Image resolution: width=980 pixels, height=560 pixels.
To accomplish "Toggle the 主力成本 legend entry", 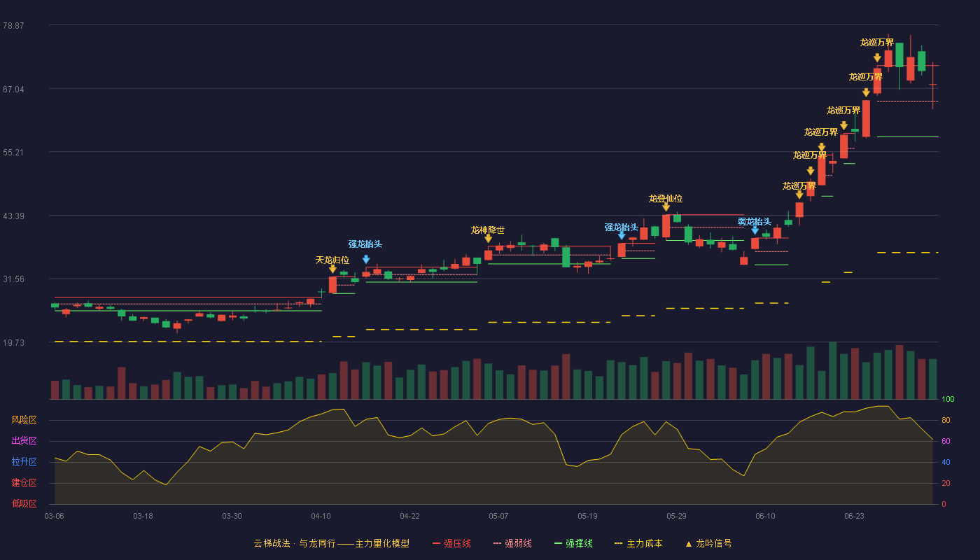I will (638, 543).
